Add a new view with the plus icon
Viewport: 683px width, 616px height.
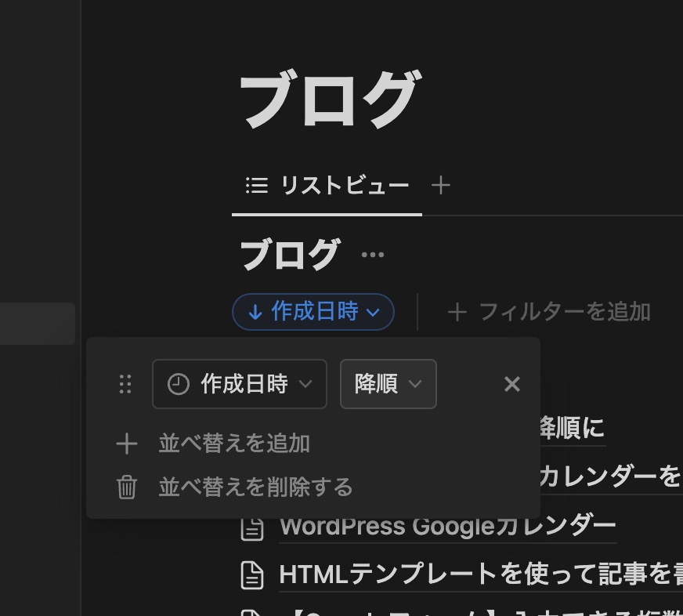tap(441, 185)
